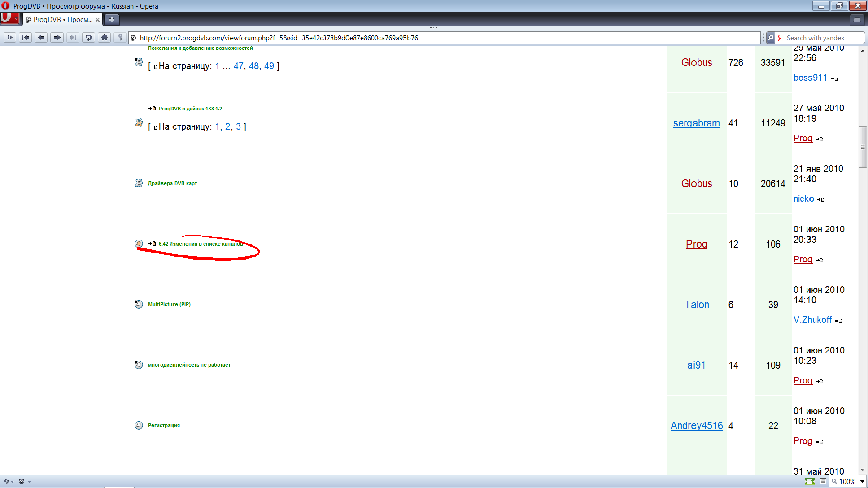Click the Yandex search magnifier icon
The width and height of the screenshot is (868, 488).
pos(770,38)
